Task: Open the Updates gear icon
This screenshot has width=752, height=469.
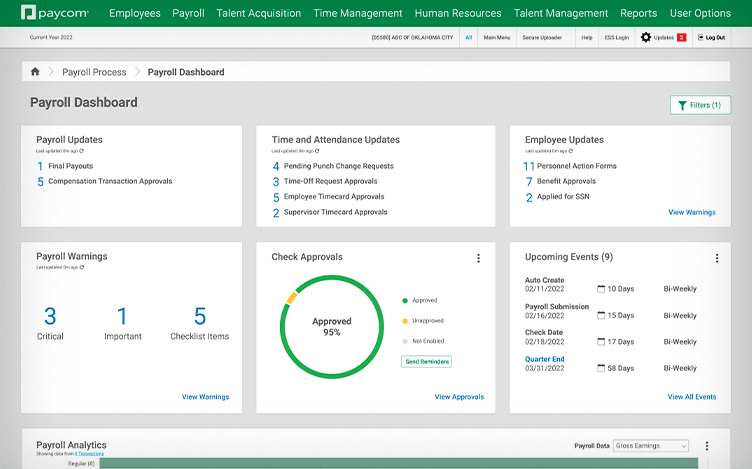Action: click(646, 37)
